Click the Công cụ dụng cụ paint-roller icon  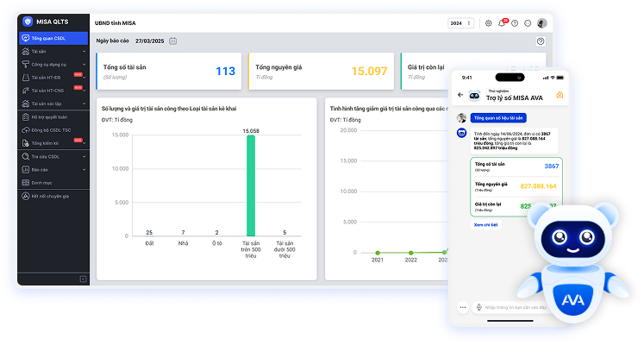point(26,65)
